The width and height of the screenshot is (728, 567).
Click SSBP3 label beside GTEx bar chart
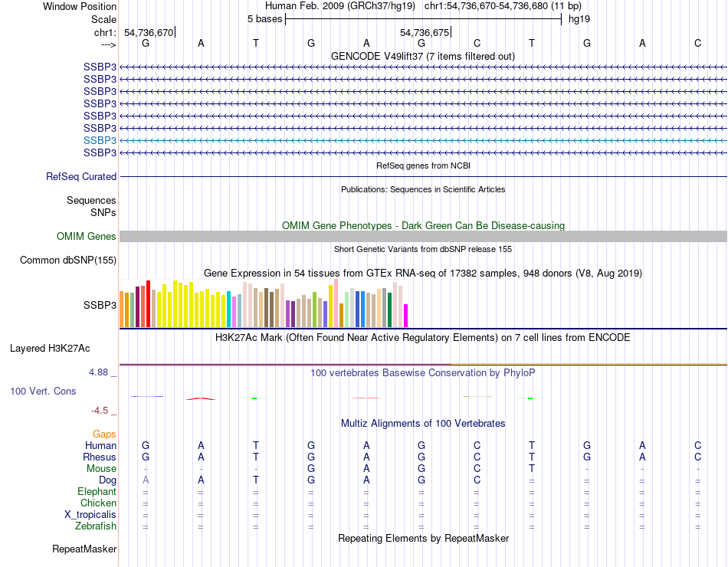pos(100,305)
